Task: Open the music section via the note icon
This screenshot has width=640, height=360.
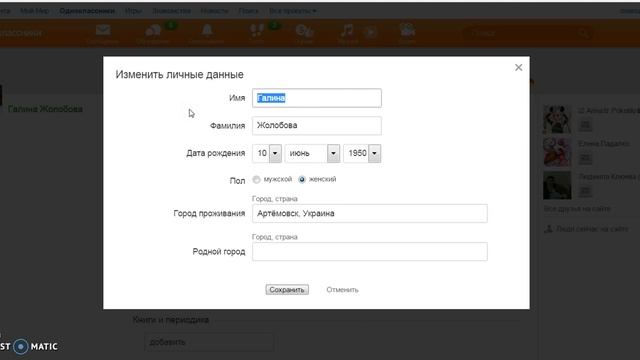Action: [347, 31]
